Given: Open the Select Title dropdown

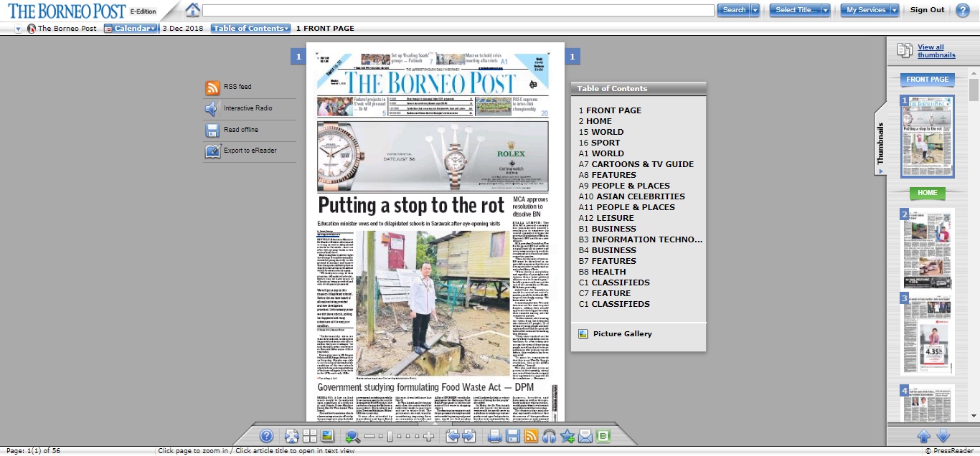Looking at the screenshot, I should click(x=798, y=10).
